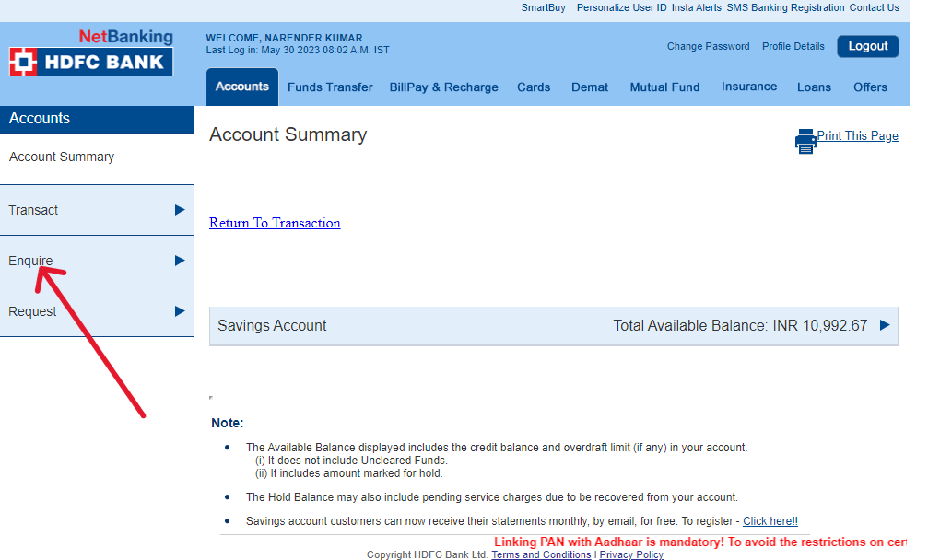Expand Savings Account balance arrow
The image size is (940, 560).
[x=885, y=325]
